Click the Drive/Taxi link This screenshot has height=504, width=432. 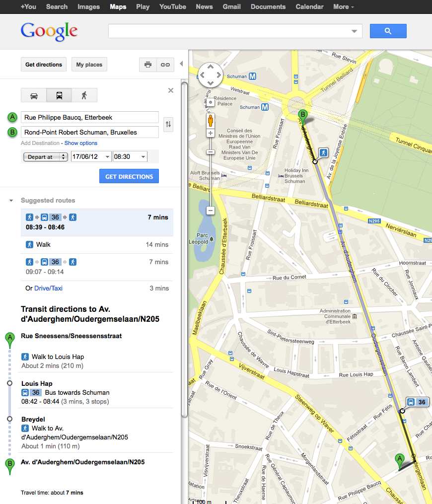(x=48, y=288)
